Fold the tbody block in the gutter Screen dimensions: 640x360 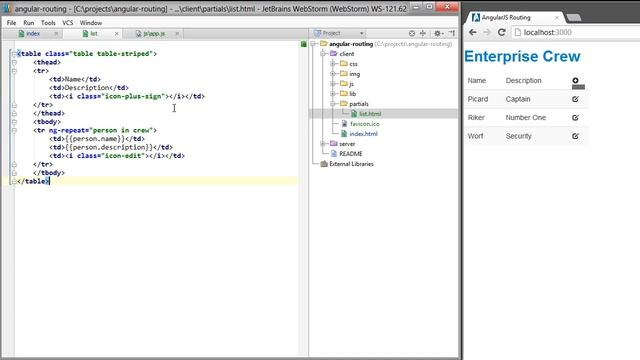pos(14,122)
